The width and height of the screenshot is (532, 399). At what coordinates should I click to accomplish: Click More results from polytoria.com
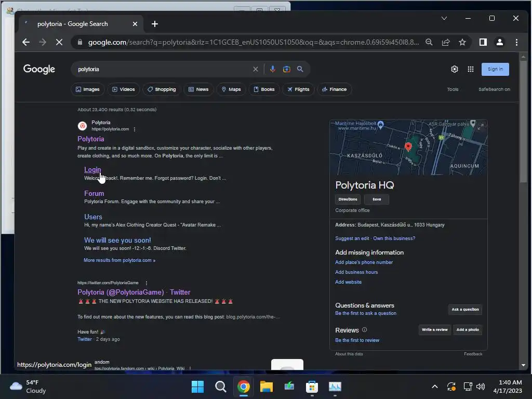coord(119,260)
